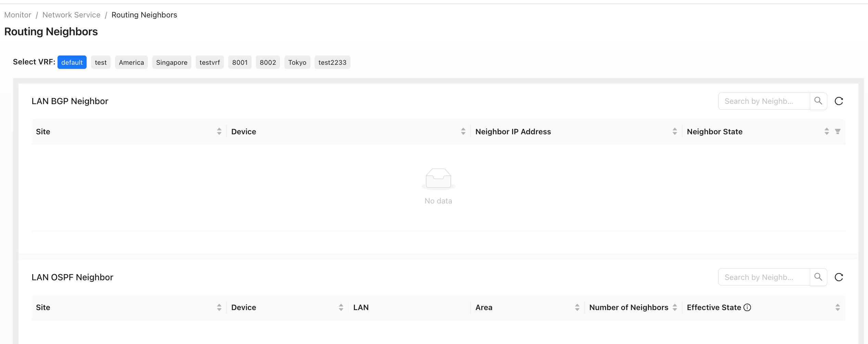Click the LAN OSPF Neighbor section title
The width and height of the screenshot is (868, 344).
pyautogui.click(x=72, y=277)
